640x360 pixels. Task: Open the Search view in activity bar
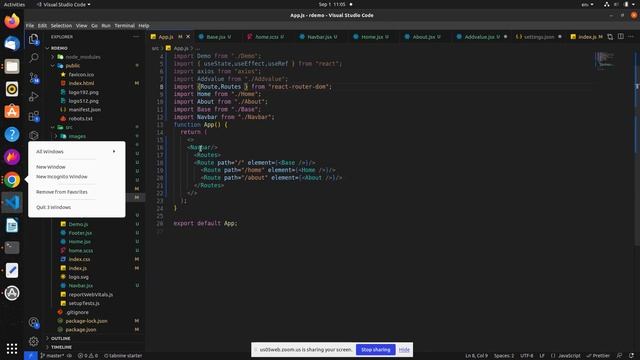pos(34,58)
